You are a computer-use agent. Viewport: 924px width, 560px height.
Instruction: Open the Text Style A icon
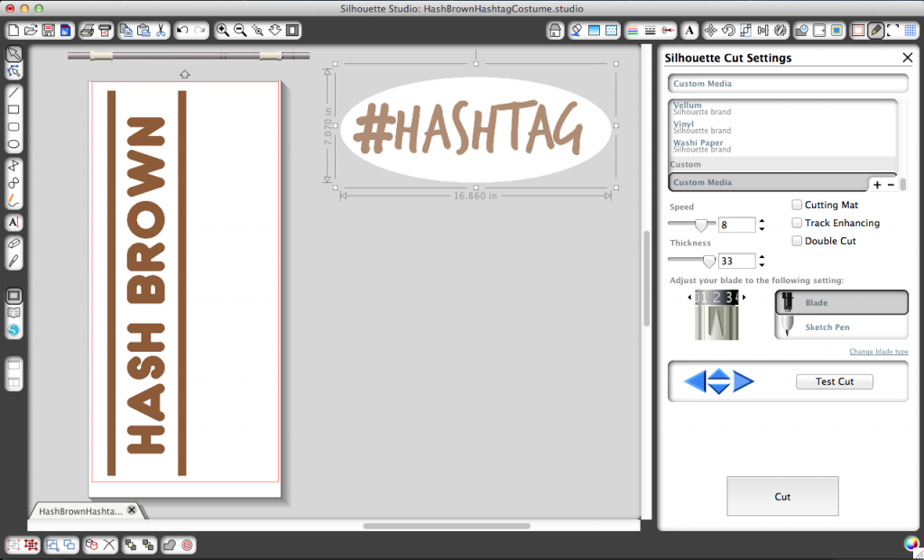click(x=689, y=30)
